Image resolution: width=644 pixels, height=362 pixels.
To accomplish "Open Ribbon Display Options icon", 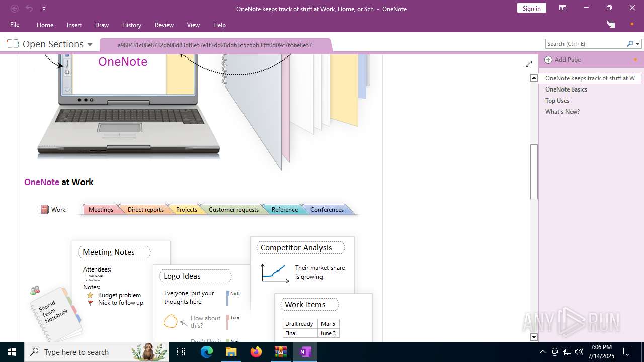I will pos(562,8).
